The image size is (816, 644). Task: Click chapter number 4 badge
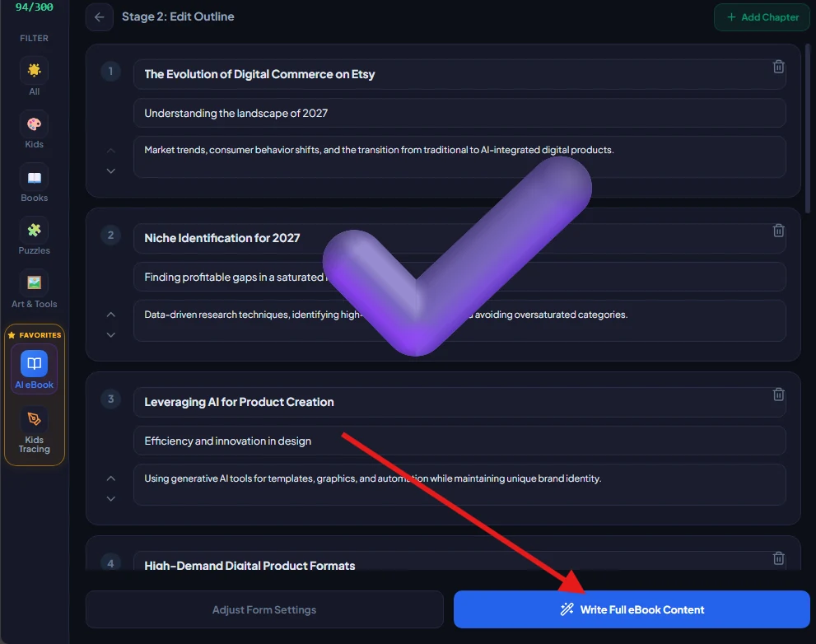pyautogui.click(x=110, y=563)
